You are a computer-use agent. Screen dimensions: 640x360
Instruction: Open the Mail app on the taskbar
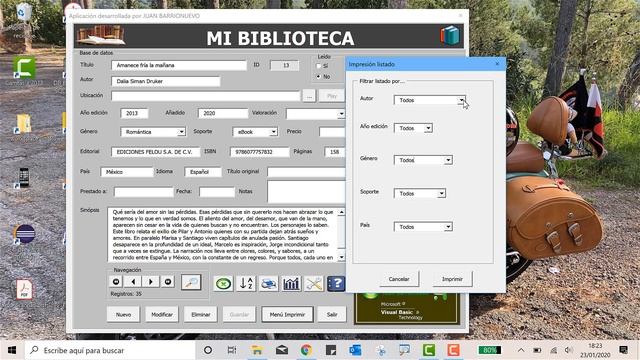(x=282, y=350)
